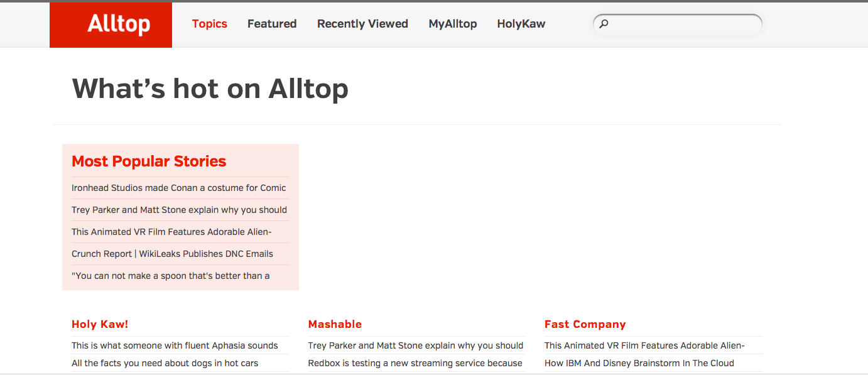Click the Alltop logo
This screenshot has width=868, height=375.
pos(111,24)
